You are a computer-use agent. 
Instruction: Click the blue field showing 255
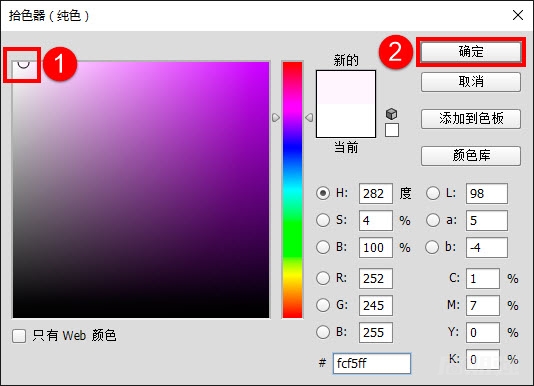click(x=376, y=332)
